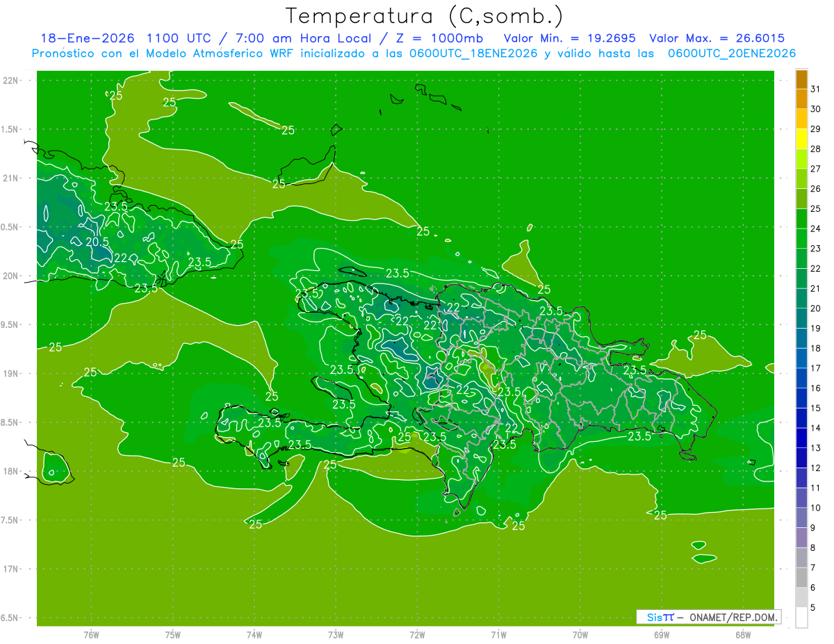Click the "0600UTC_20ENE2026" valid-until time
Image resolution: width=834 pixels, height=644 pixels.
click(732, 53)
